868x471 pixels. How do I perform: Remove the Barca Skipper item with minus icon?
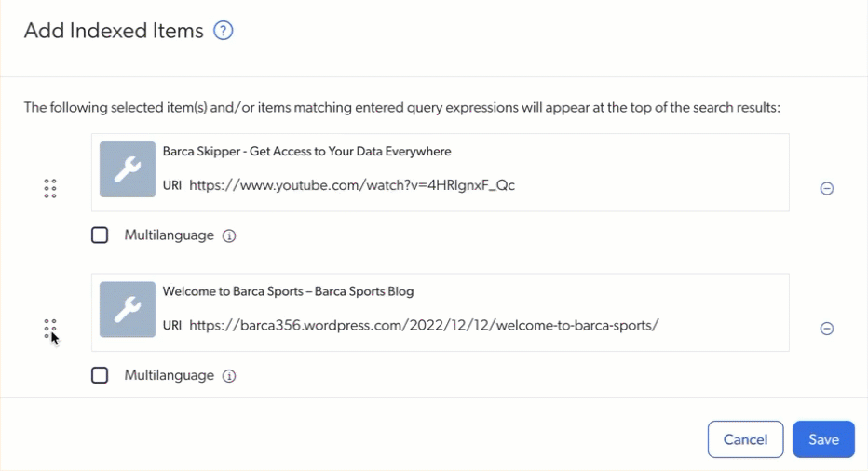(826, 188)
